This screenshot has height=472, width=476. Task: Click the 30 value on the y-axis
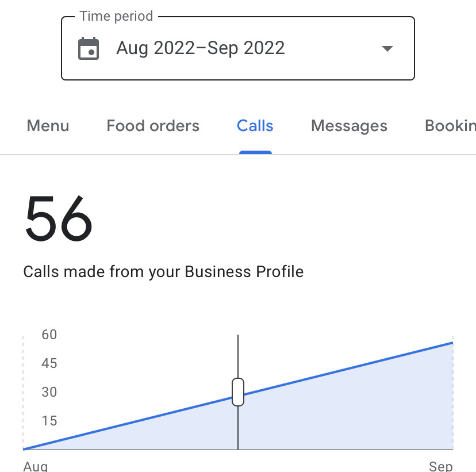click(x=49, y=392)
